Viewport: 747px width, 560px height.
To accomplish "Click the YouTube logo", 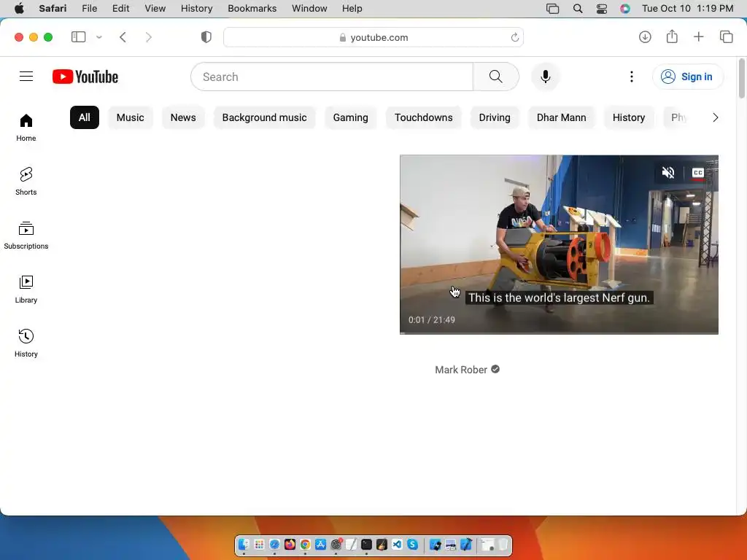I will (x=85, y=77).
